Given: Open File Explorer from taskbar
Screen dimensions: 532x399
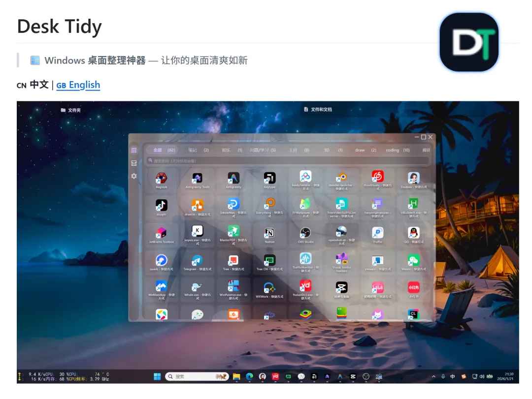Looking at the screenshot, I should pyautogui.click(x=236, y=377).
